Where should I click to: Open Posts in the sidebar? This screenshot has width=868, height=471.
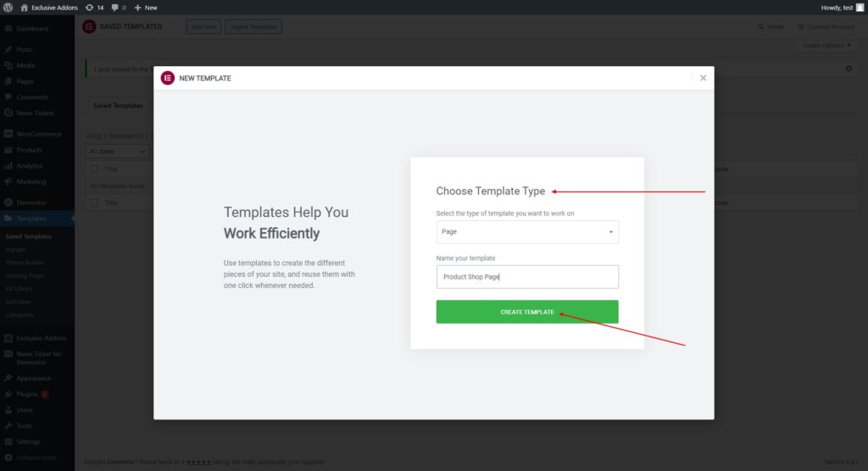point(24,50)
